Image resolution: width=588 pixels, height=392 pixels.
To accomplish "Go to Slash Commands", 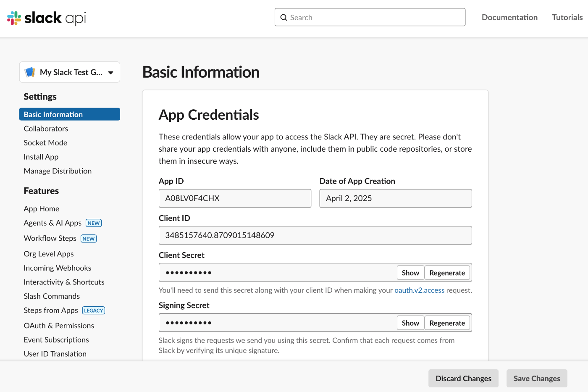I will 52,296.
